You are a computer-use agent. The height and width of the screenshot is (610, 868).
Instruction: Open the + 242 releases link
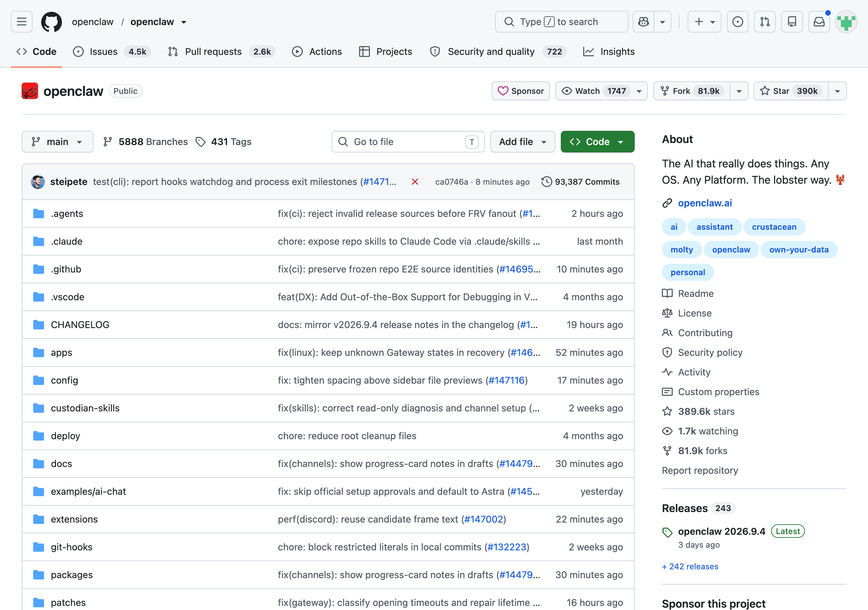coord(690,567)
